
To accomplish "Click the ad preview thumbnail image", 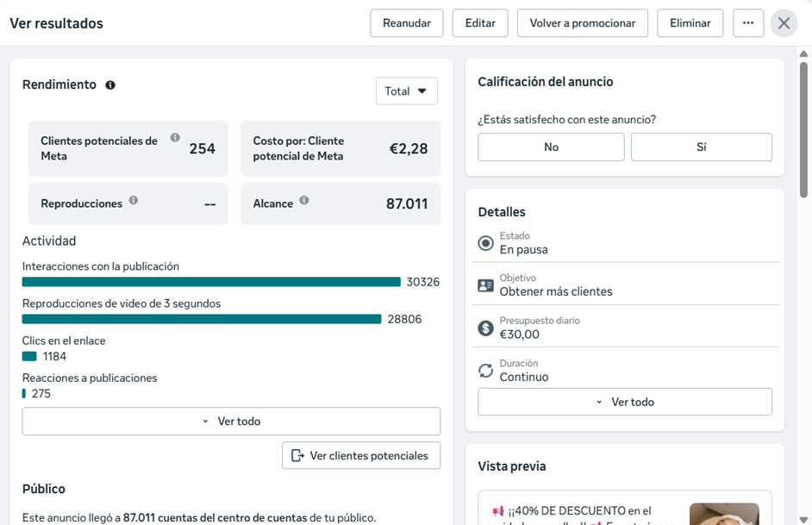I will pyautogui.click(x=724, y=514).
